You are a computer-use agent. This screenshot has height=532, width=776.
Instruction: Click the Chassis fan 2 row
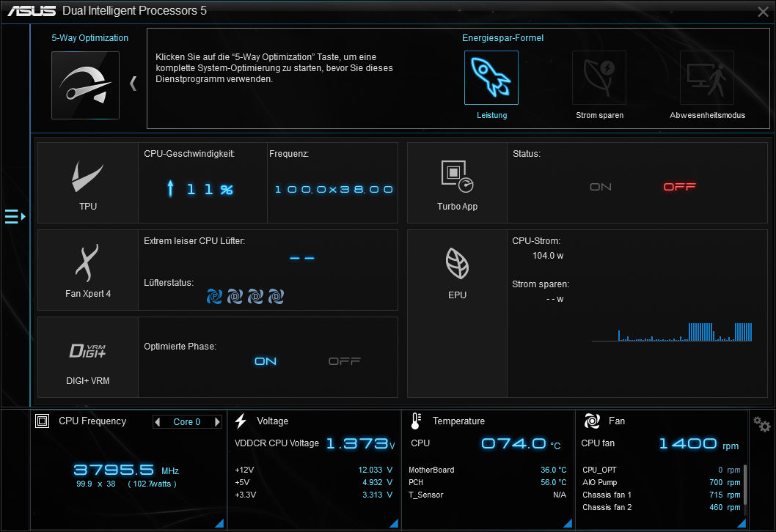[661, 507]
